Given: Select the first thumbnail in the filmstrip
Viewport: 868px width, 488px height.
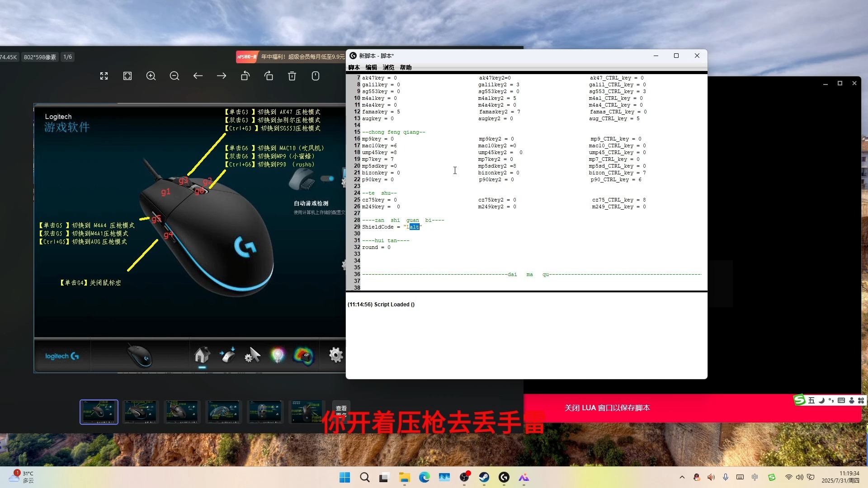Looking at the screenshot, I should pyautogui.click(x=99, y=412).
